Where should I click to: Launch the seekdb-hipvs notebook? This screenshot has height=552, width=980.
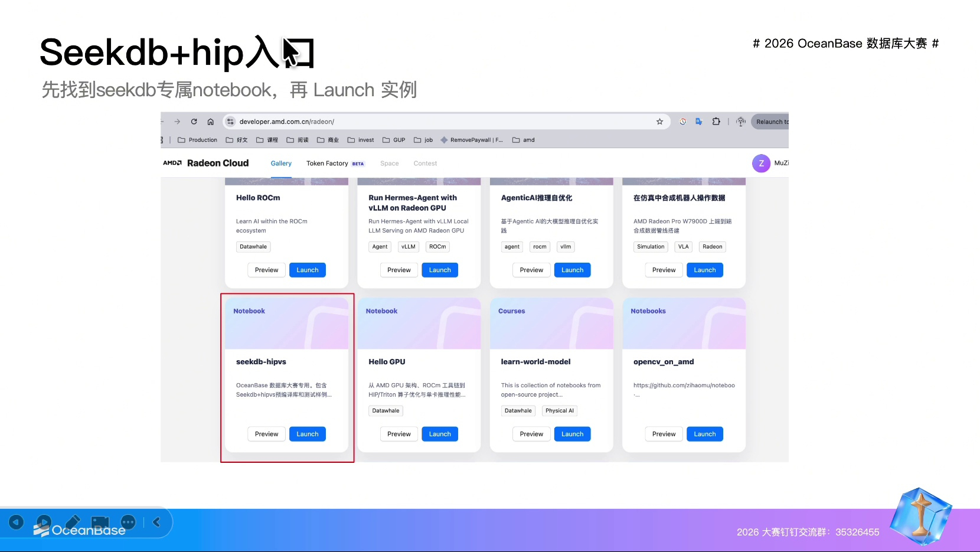[308, 434]
